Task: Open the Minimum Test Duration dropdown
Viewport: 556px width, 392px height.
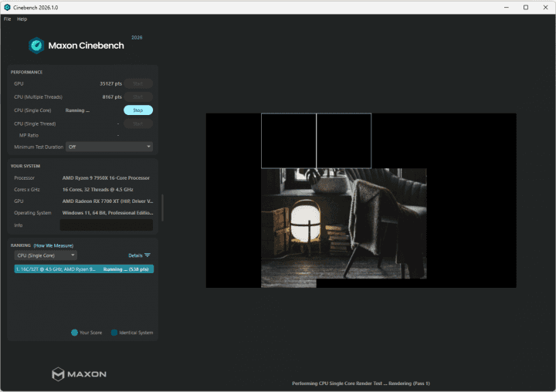Action: 109,147
